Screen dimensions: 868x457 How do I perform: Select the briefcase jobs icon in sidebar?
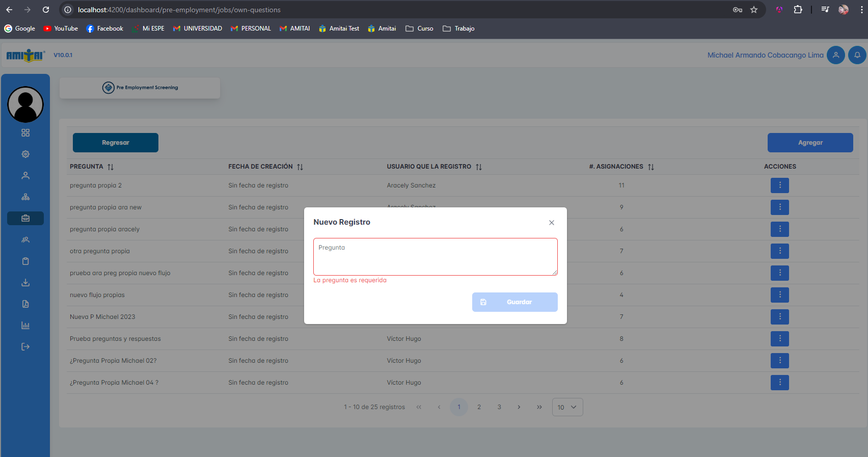(x=25, y=219)
